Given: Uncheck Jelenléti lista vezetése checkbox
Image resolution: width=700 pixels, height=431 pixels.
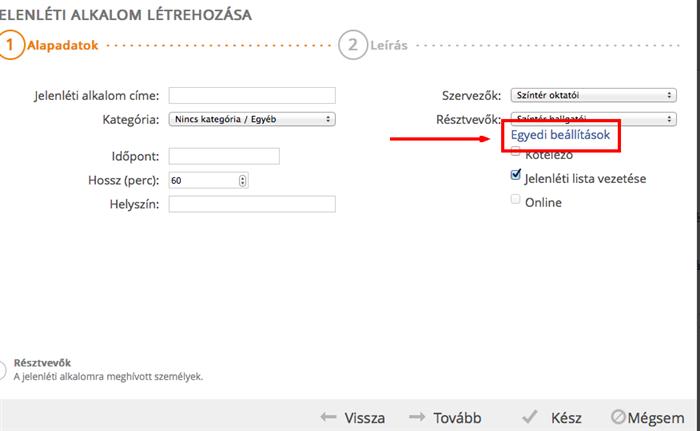Looking at the screenshot, I should pyautogui.click(x=516, y=175).
